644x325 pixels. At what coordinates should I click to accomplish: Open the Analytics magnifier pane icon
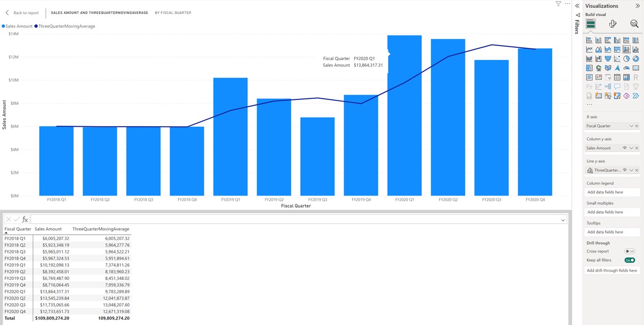(x=634, y=24)
